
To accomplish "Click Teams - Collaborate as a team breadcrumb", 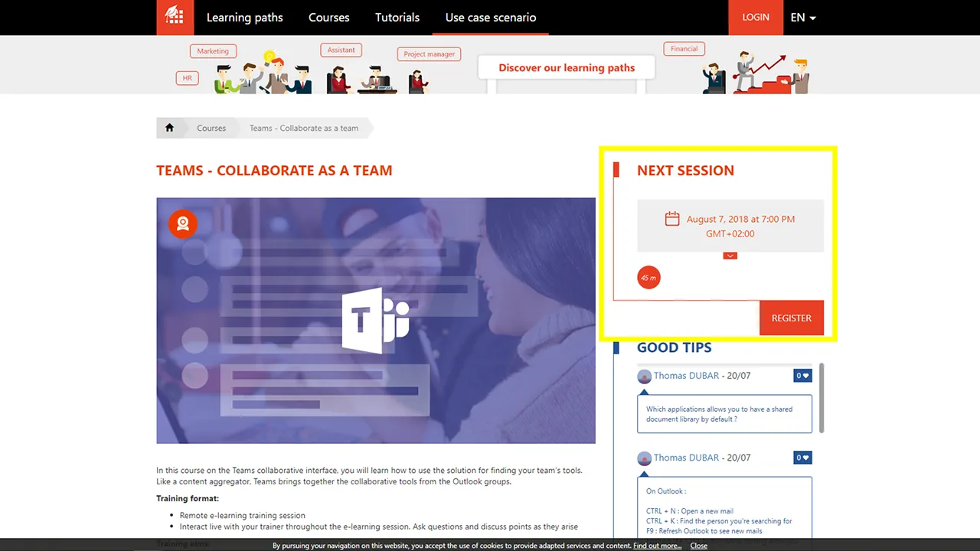I will [304, 128].
